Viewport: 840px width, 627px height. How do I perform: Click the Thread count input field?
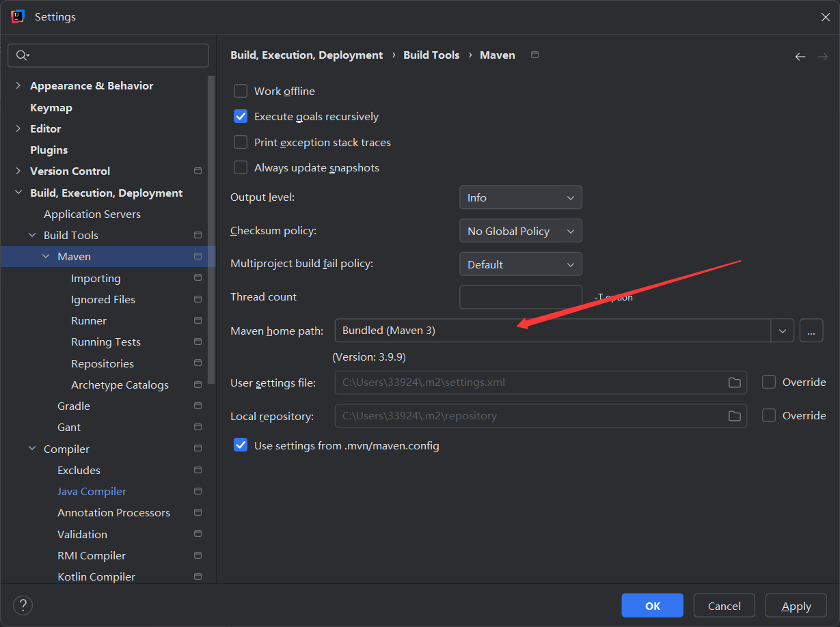pos(521,297)
